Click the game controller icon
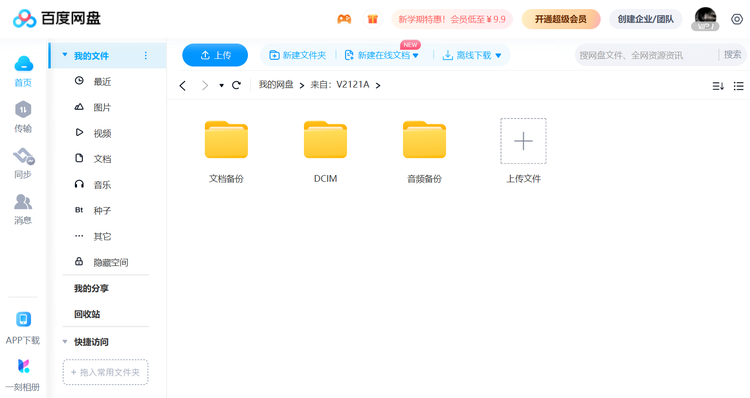 pyautogui.click(x=344, y=19)
